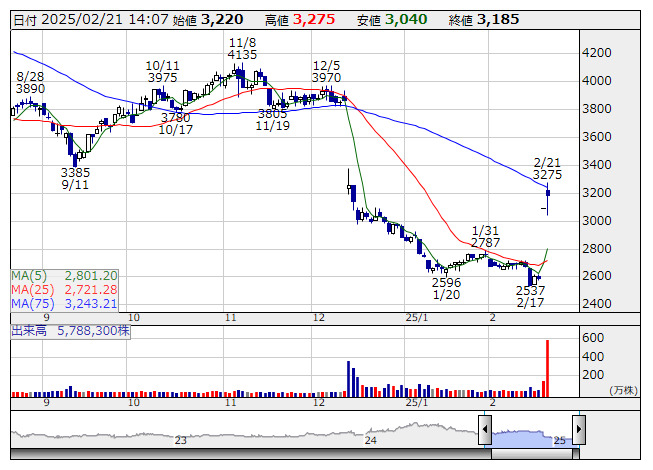This screenshot has height=470, width=653.
Task: Click the 2/21 3275 high price label
Action: (547, 169)
